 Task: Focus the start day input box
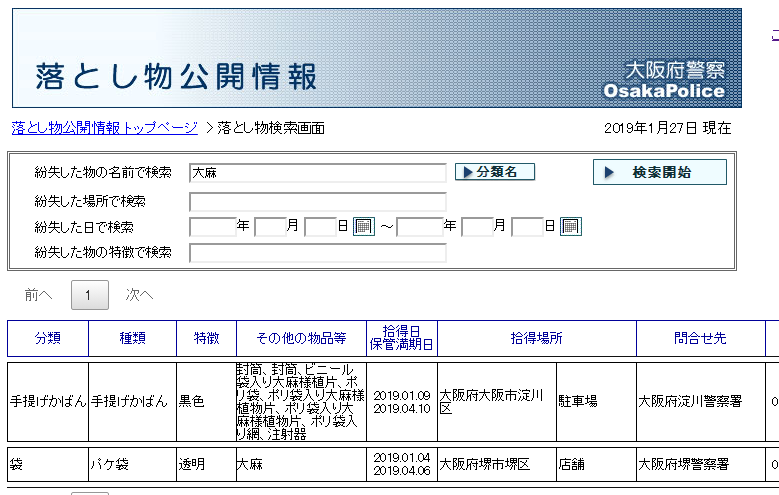(x=320, y=227)
